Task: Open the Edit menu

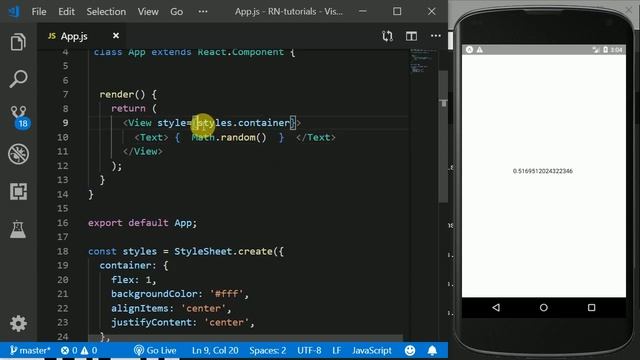Action: click(66, 11)
